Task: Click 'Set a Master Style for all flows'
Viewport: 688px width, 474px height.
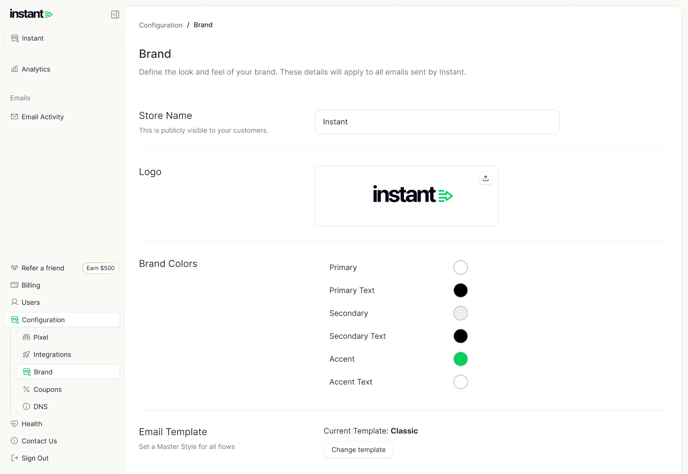Action: 187,446
